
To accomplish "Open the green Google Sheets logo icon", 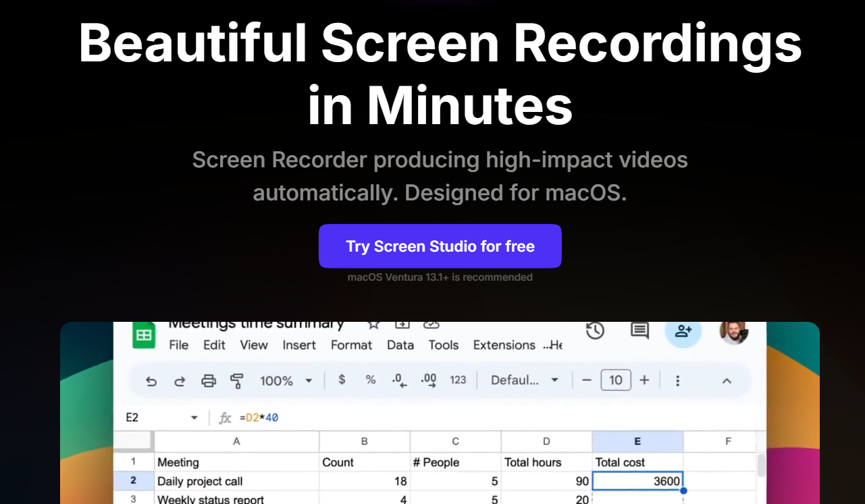I will [143, 335].
